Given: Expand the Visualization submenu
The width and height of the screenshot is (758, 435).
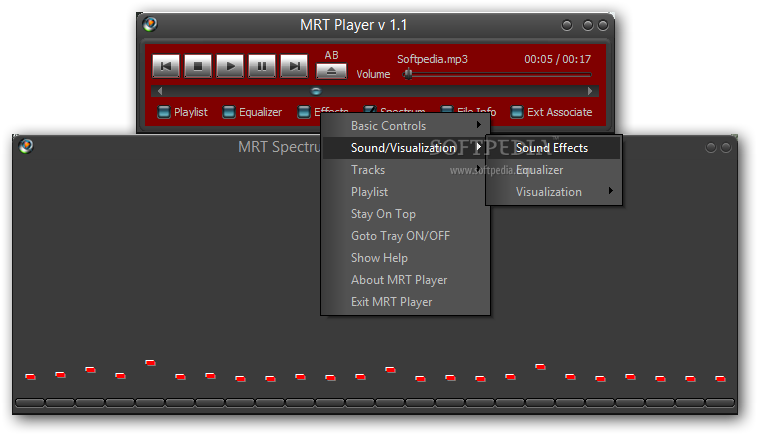Looking at the screenshot, I should pyautogui.click(x=554, y=192).
